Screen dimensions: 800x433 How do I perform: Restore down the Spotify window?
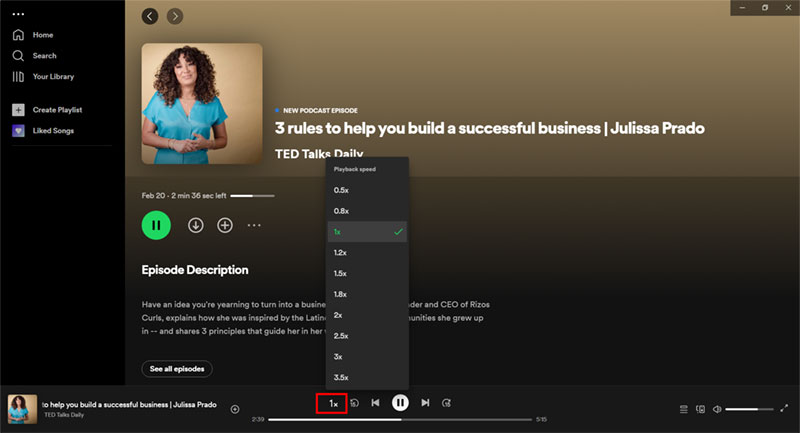765,8
